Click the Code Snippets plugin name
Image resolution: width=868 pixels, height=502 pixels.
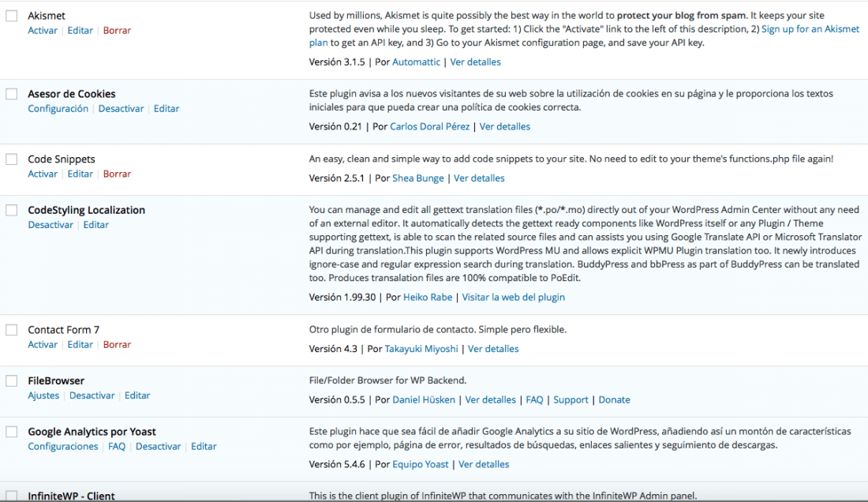pos(62,159)
